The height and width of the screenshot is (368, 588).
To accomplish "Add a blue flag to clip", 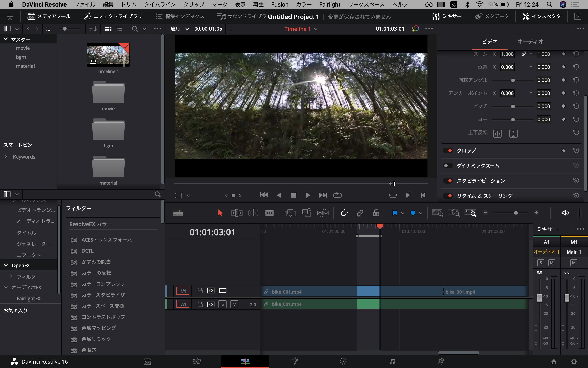I will [x=395, y=213].
